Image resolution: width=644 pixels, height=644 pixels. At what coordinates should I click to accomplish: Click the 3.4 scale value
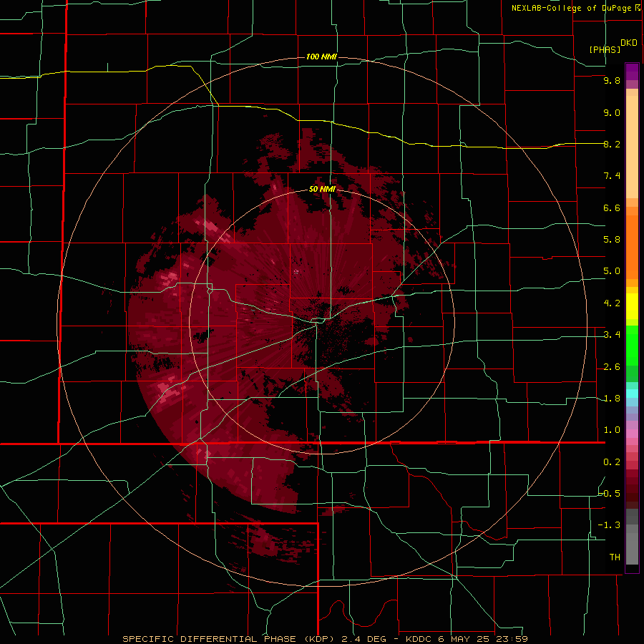click(612, 335)
